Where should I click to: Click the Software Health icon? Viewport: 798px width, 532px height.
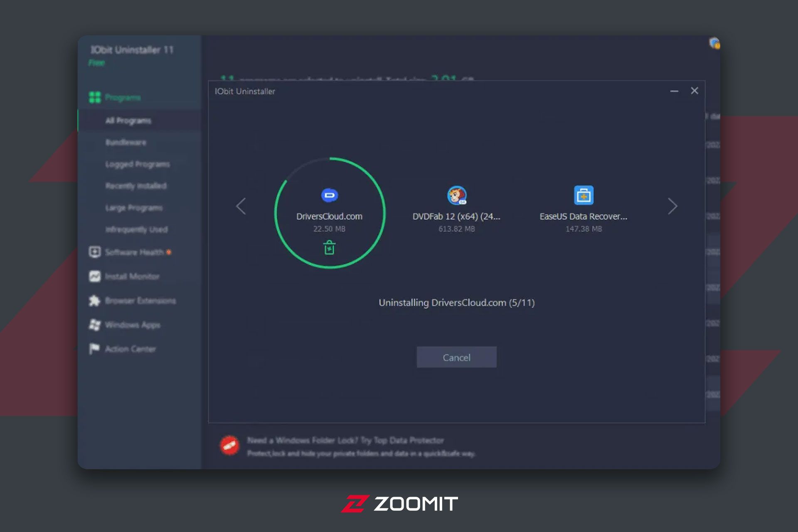click(x=95, y=252)
